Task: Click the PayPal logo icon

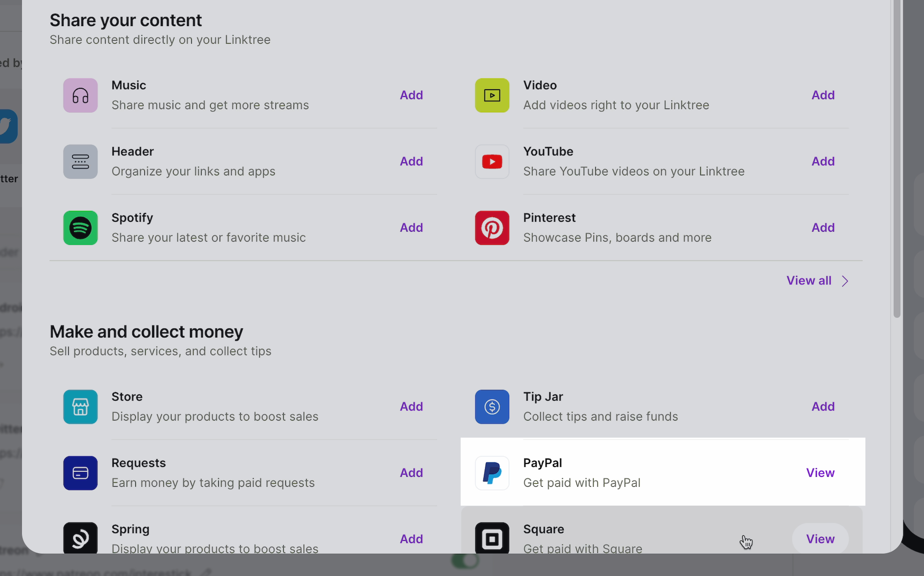Action: 492,473
